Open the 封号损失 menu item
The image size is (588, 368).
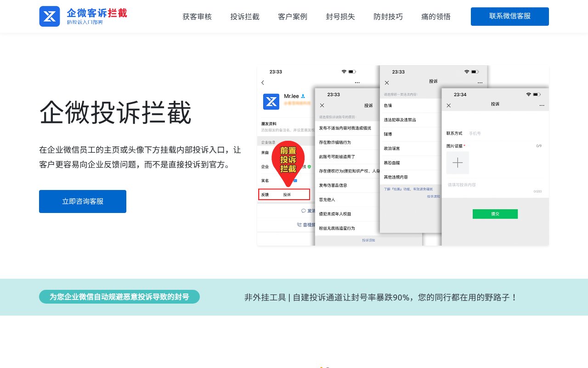(340, 17)
